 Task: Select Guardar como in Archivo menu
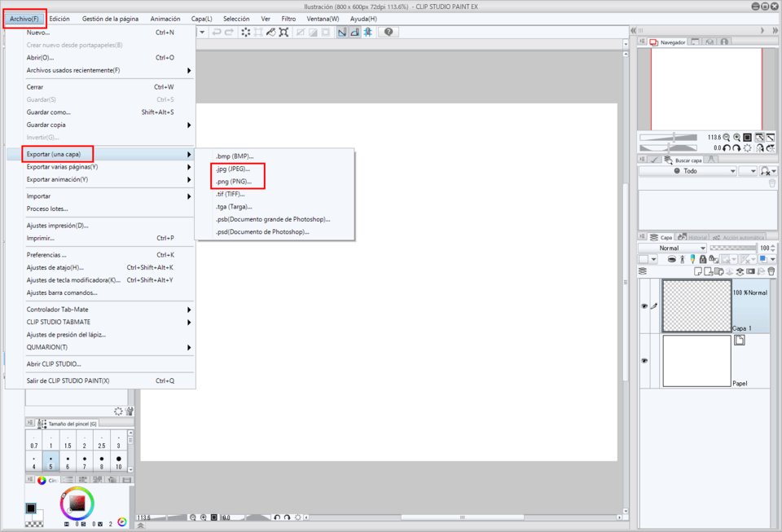click(49, 112)
